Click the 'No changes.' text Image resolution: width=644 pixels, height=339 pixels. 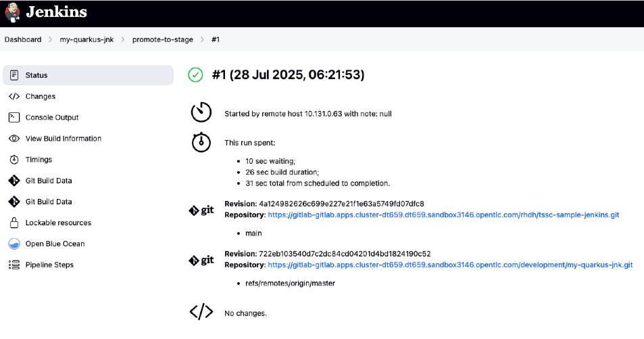click(x=245, y=313)
